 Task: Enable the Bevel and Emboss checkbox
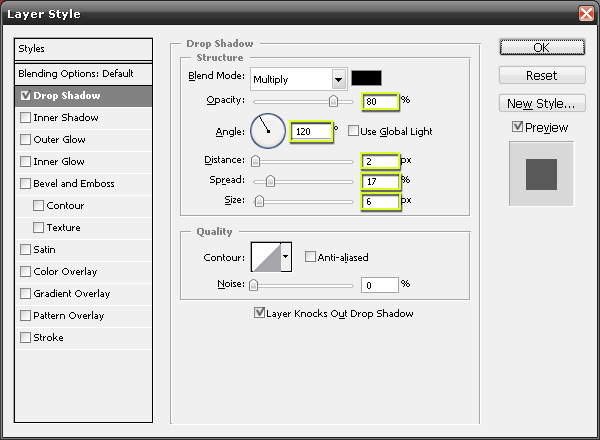pyautogui.click(x=25, y=183)
